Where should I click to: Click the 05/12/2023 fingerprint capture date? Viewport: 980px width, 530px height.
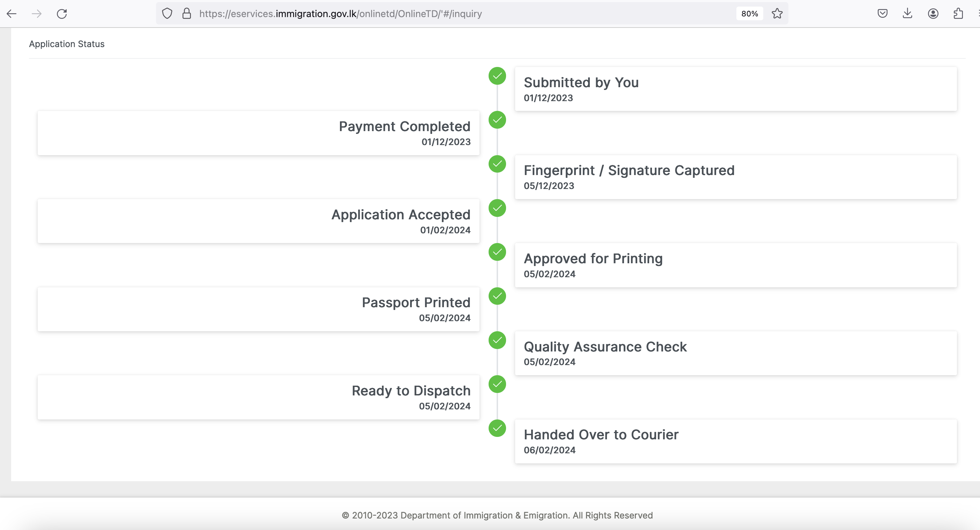point(549,186)
